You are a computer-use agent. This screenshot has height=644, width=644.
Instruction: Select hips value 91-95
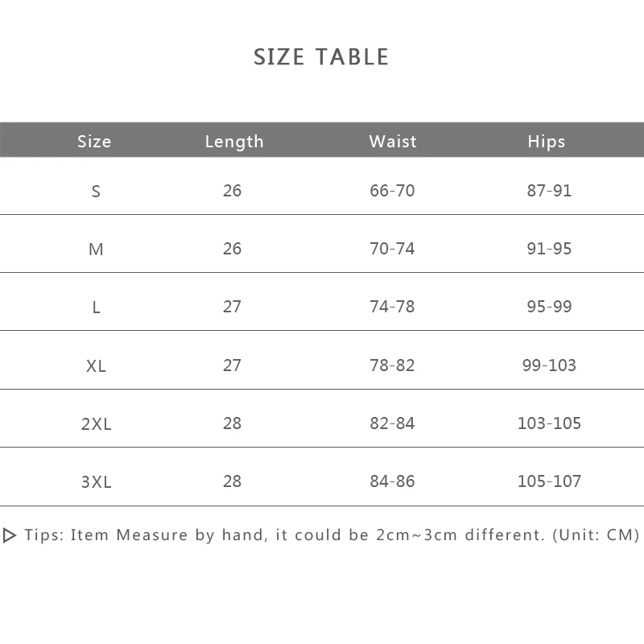coord(549,249)
